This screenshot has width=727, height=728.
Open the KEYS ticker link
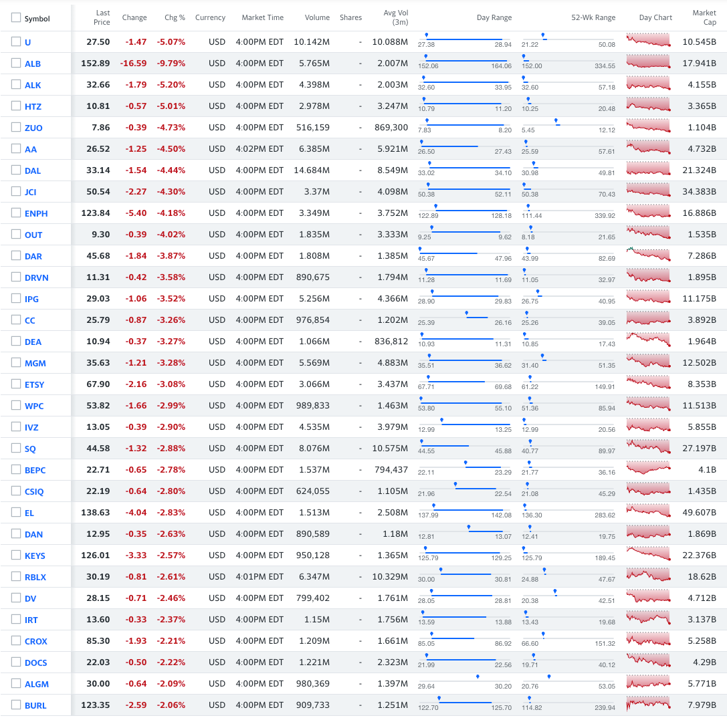(x=35, y=556)
